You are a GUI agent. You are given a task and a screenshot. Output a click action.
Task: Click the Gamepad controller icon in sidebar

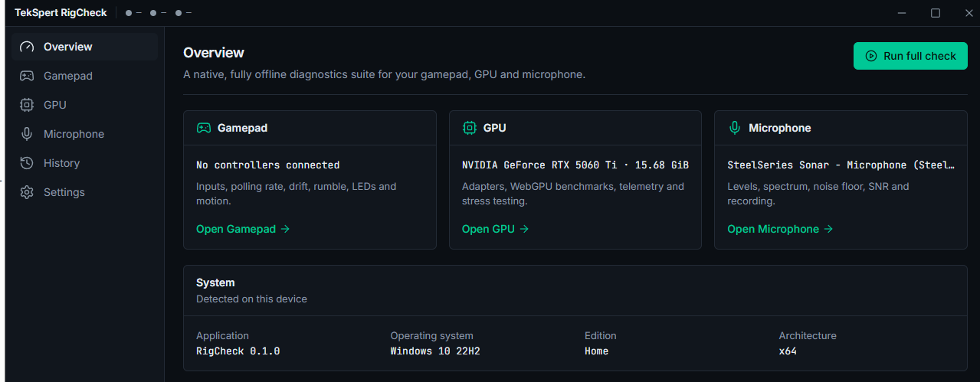pyautogui.click(x=27, y=76)
